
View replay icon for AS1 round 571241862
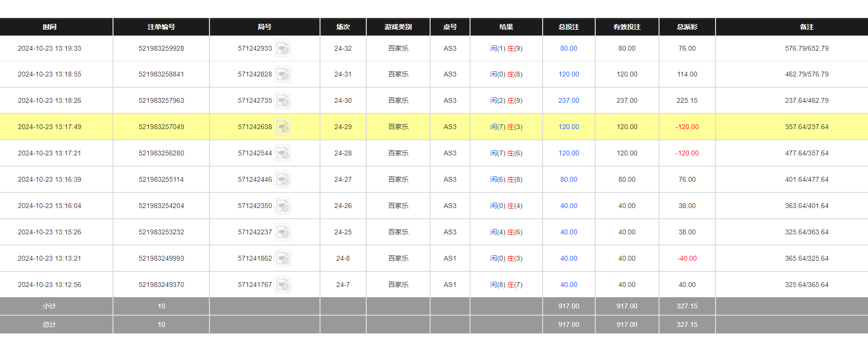click(283, 259)
